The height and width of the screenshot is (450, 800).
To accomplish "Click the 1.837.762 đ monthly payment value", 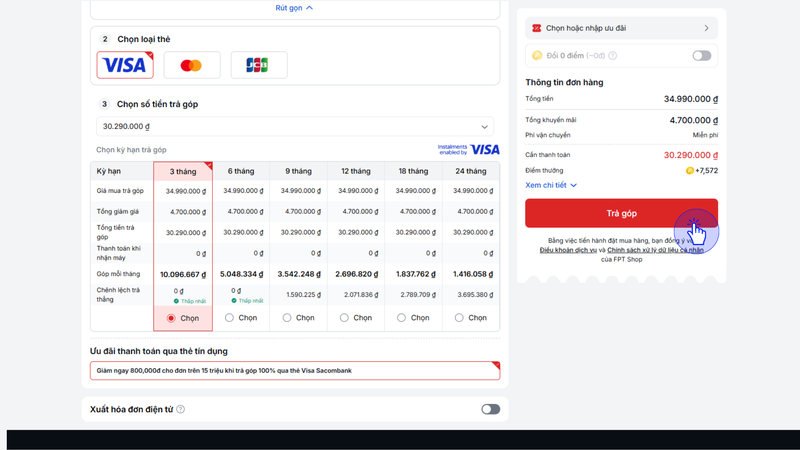I will point(414,274).
